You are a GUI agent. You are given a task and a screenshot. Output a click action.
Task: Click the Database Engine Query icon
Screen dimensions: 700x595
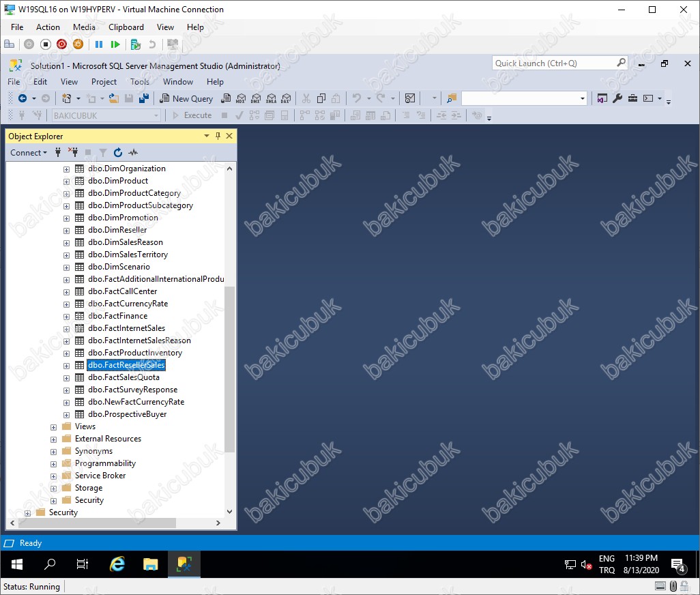pyautogui.click(x=226, y=99)
